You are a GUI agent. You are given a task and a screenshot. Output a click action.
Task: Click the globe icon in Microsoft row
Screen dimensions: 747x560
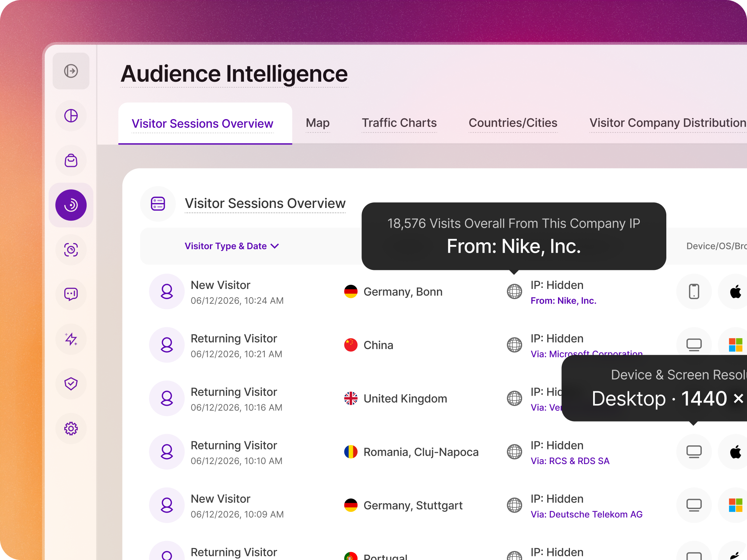(x=514, y=345)
